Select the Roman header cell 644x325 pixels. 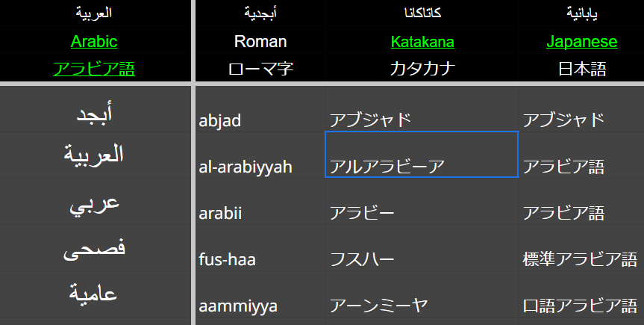click(x=260, y=41)
